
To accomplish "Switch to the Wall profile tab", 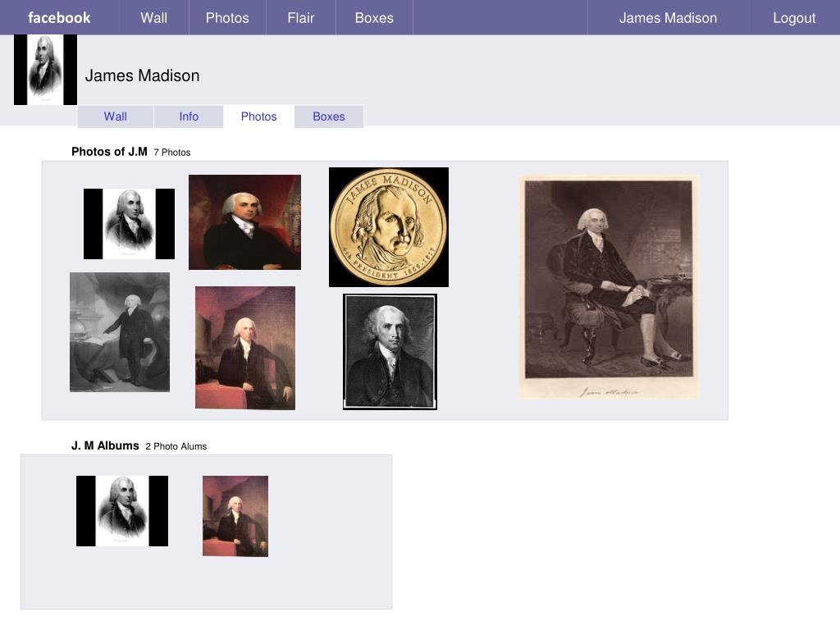I will [115, 116].
